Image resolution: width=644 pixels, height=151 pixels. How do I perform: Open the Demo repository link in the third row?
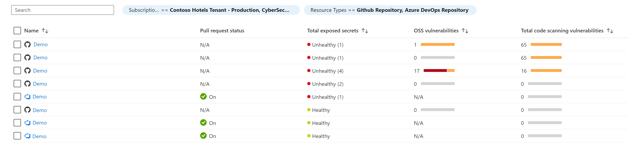pyautogui.click(x=40, y=71)
